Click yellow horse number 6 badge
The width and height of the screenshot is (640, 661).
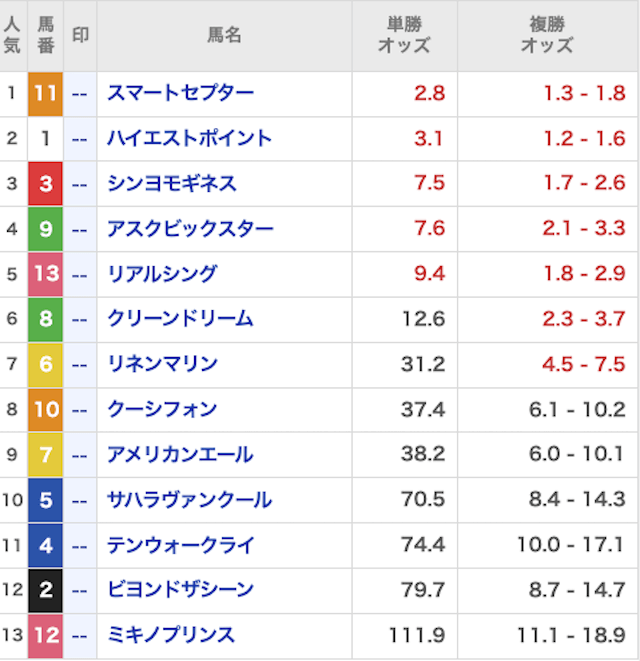click(45, 364)
